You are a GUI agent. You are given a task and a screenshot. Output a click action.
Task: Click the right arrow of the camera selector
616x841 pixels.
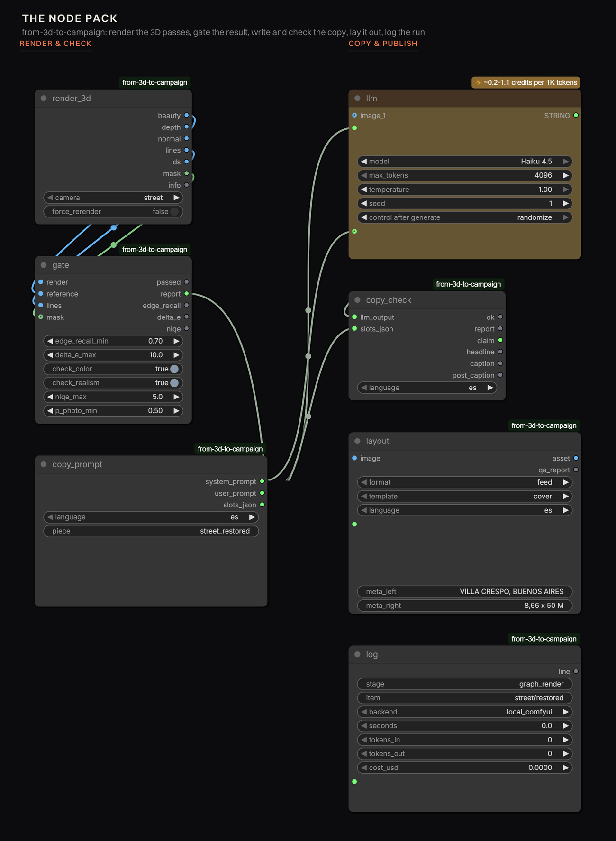(x=176, y=198)
